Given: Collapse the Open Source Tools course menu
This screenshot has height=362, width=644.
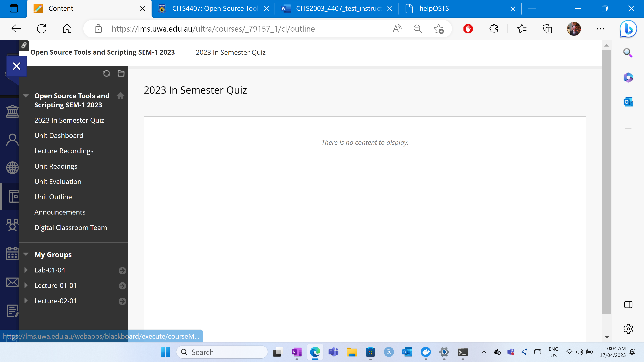Looking at the screenshot, I should (26, 96).
